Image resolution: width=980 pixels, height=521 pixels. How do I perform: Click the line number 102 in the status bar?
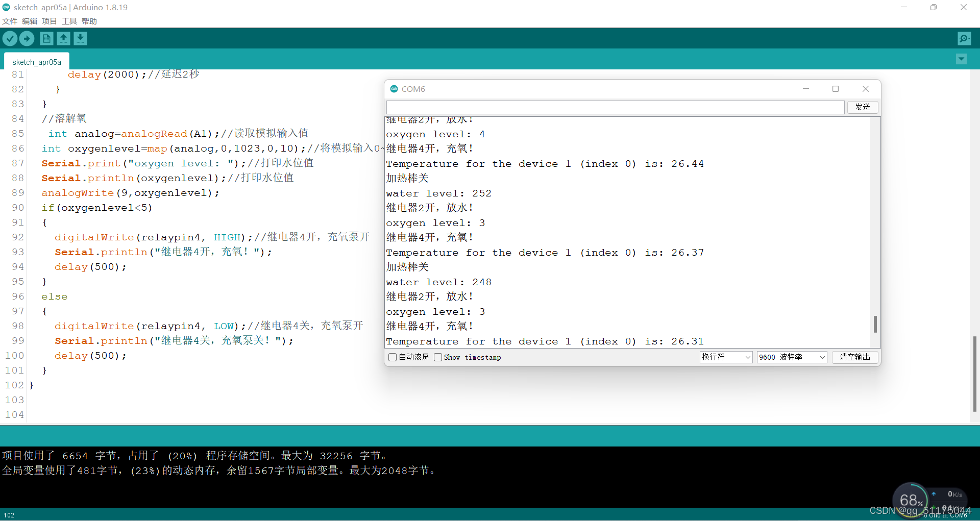coord(9,515)
